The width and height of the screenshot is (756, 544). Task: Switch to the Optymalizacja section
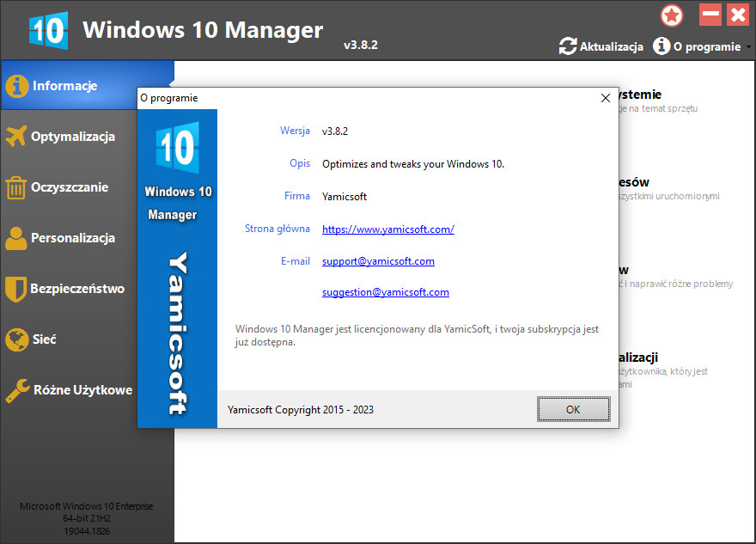[x=73, y=137]
